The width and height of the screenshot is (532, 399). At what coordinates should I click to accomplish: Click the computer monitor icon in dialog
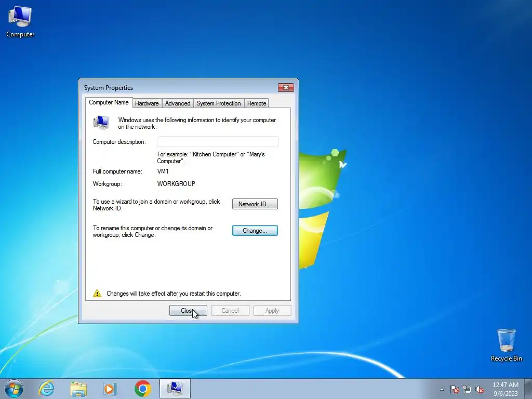pos(101,123)
